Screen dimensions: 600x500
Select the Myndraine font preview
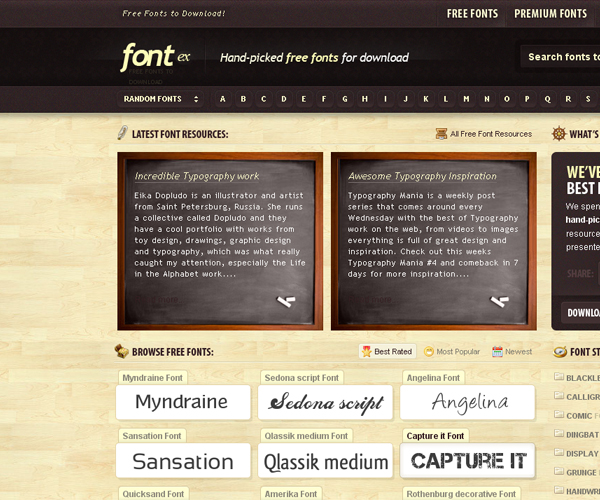point(183,402)
